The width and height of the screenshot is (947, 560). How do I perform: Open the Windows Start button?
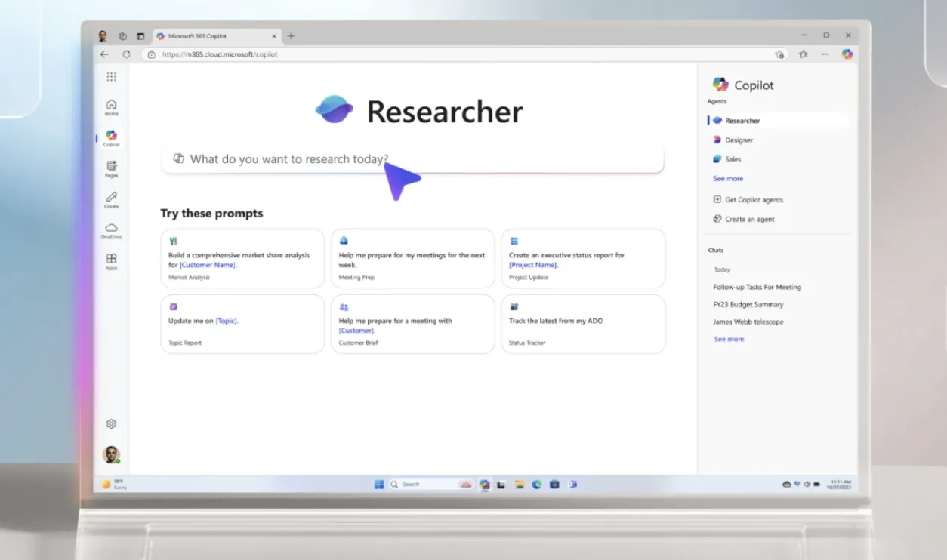(x=379, y=485)
